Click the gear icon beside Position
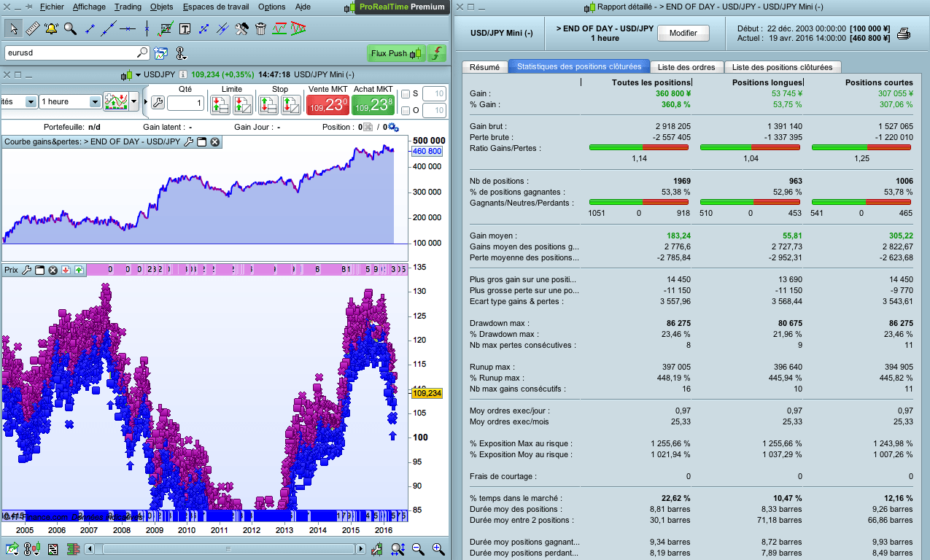This screenshot has width=930, height=560. [x=393, y=127]
